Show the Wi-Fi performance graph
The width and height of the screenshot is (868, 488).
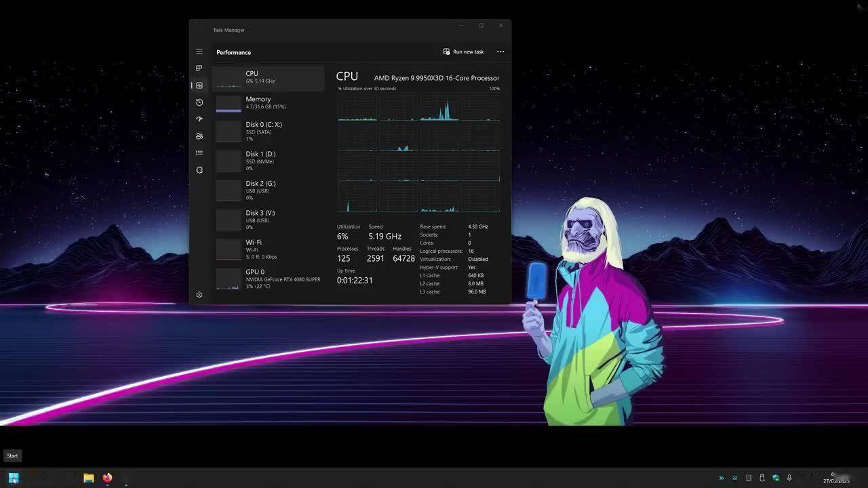[269, 249]
